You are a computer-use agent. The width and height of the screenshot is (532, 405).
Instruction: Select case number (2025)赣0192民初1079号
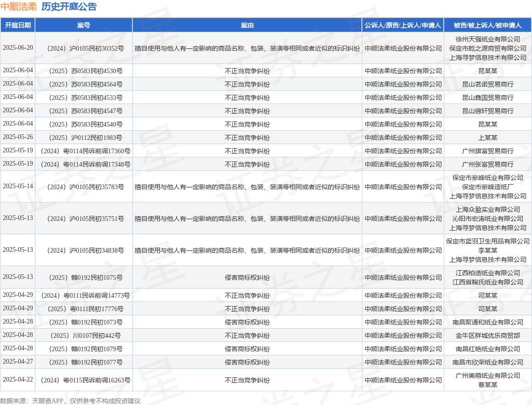click(86, 349)
